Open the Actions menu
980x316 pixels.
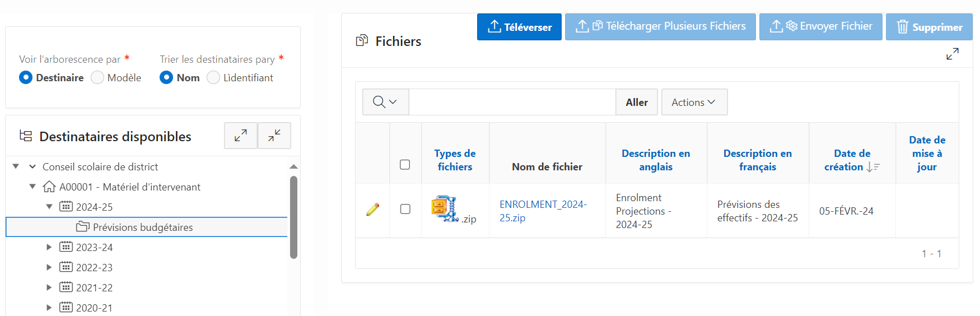tap(694, 102)
